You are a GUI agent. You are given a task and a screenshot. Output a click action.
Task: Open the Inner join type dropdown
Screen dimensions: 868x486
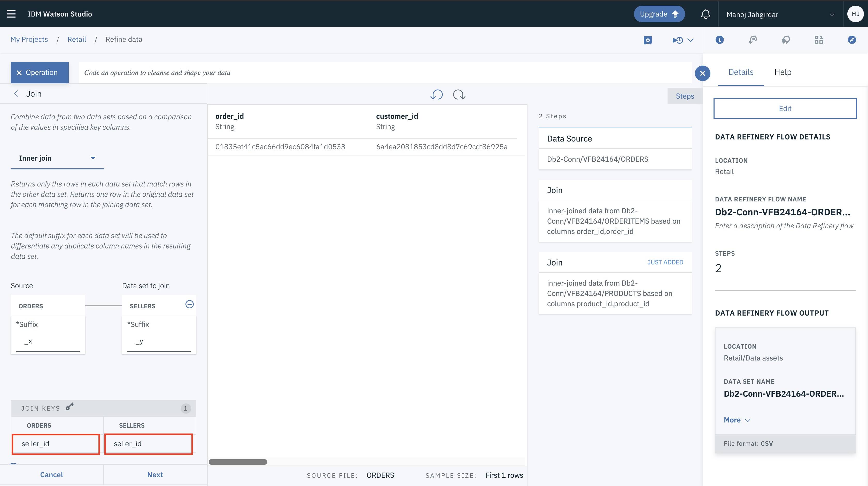pyautogui.click(x=57, y=158)
